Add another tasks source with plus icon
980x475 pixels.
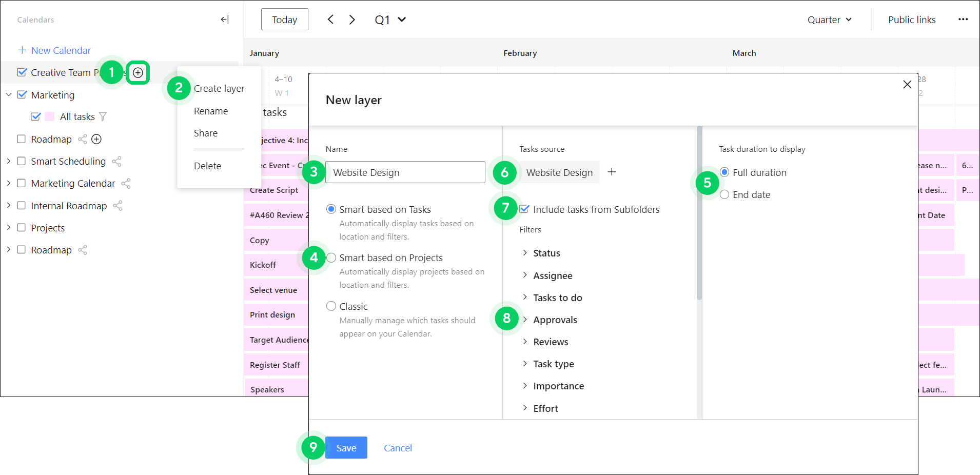(612, 172)
